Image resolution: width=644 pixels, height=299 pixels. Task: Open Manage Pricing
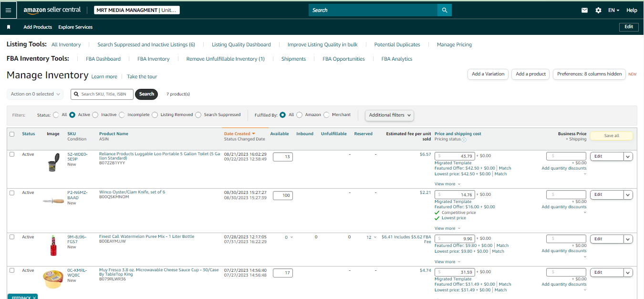454,44
